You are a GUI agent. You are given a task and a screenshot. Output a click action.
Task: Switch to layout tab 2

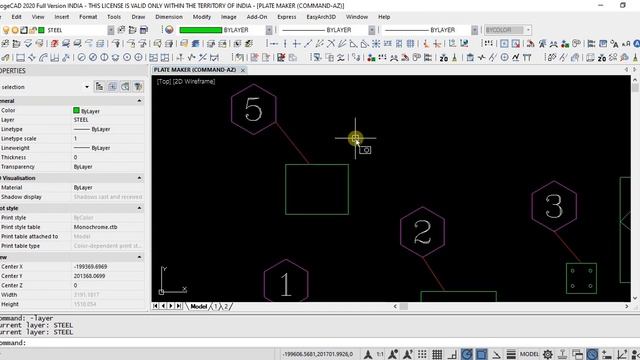(x=226, y=307)
